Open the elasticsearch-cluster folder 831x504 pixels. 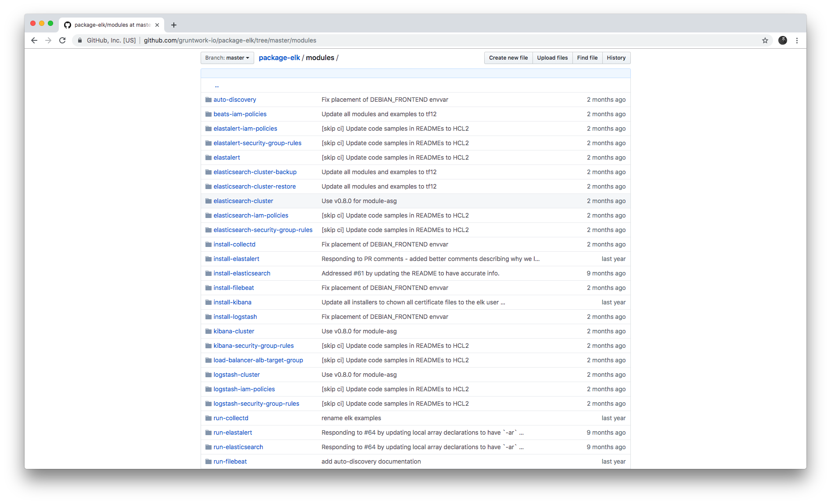pos(243,201)
